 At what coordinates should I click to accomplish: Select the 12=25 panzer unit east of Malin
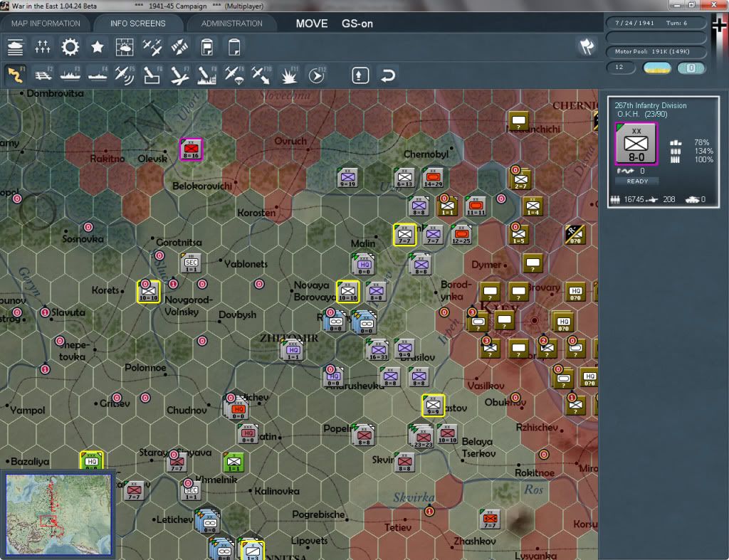pos(461,234)
